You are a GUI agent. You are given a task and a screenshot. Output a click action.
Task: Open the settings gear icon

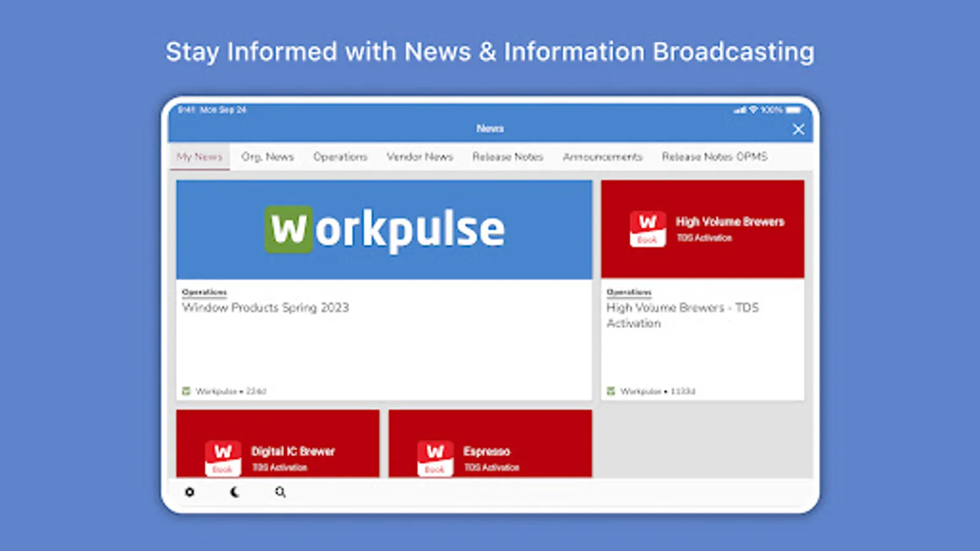(190, 492)
